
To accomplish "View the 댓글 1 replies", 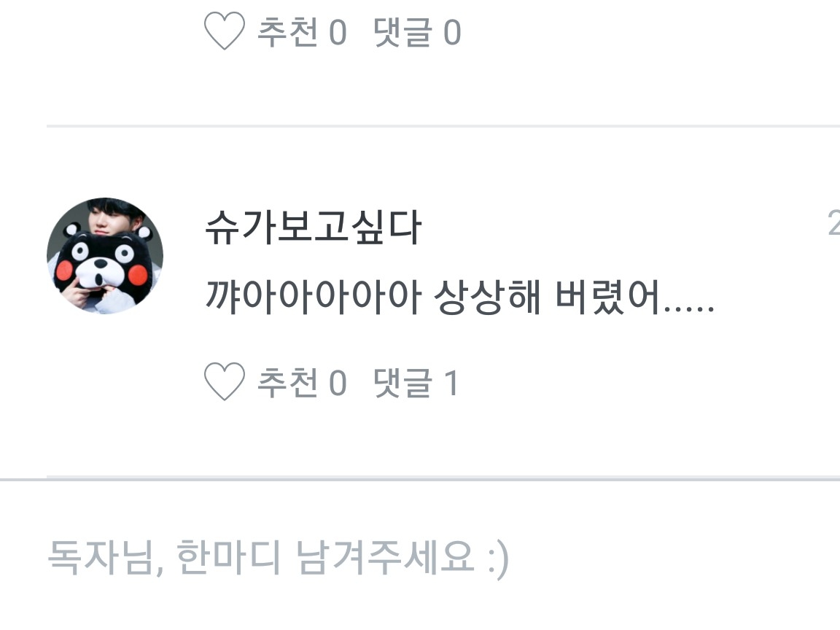I will [416, 383].
